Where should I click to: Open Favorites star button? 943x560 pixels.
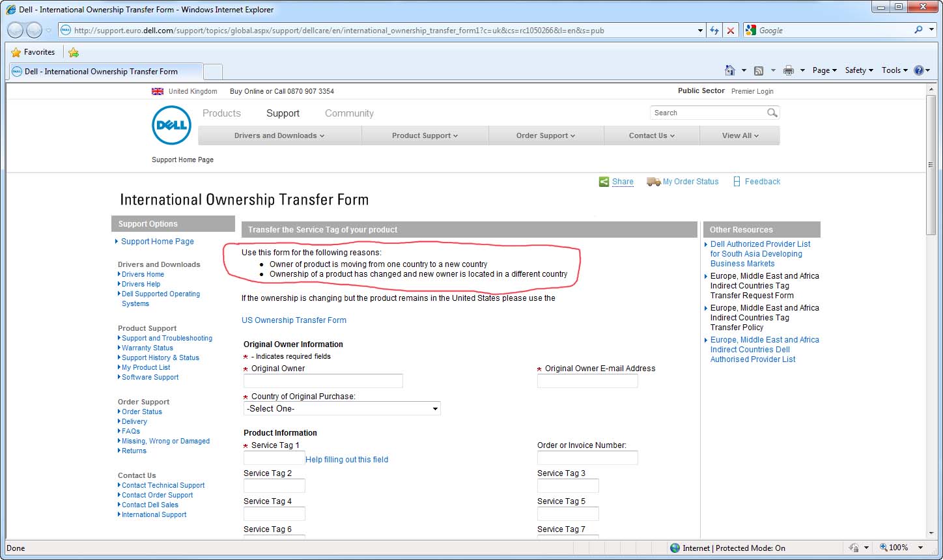pos(33,52)
